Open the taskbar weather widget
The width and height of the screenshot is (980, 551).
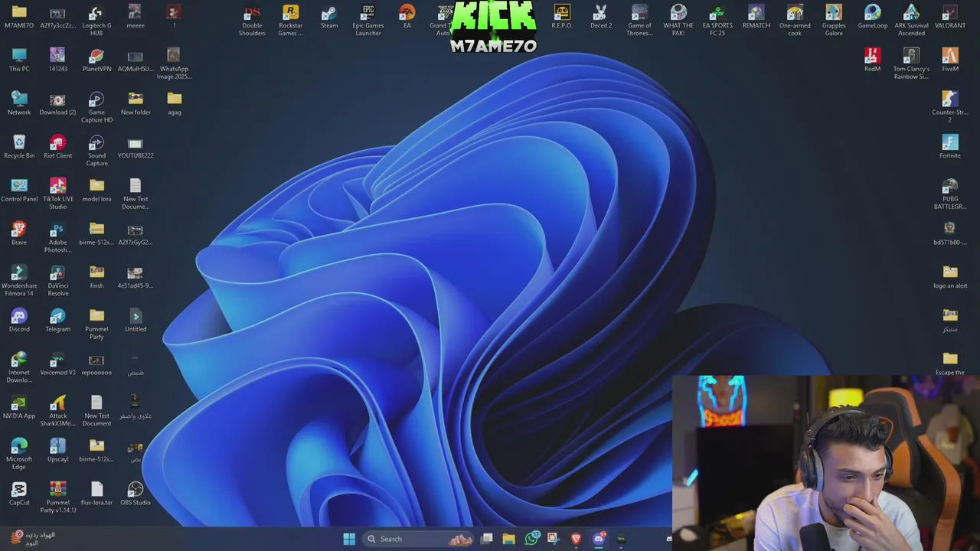click(34, 538)
